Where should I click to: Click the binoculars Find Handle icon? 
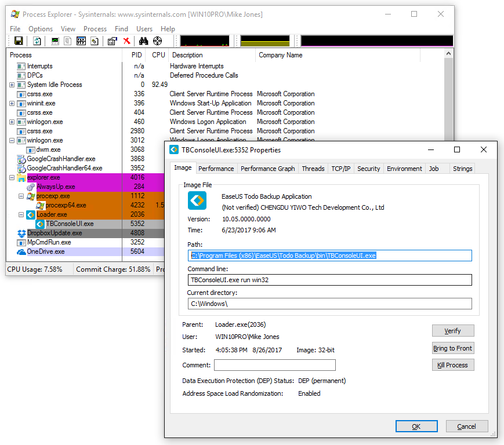pos(143,41)
